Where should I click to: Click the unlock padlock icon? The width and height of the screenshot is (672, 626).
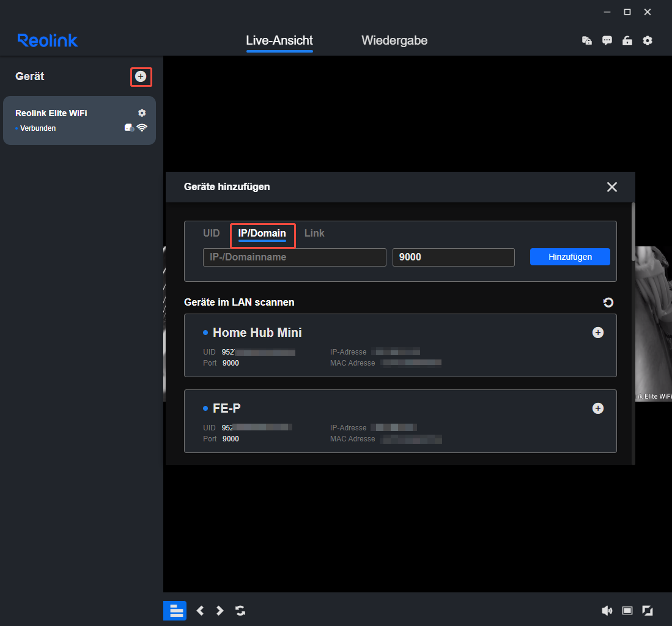tap(627, 41)
